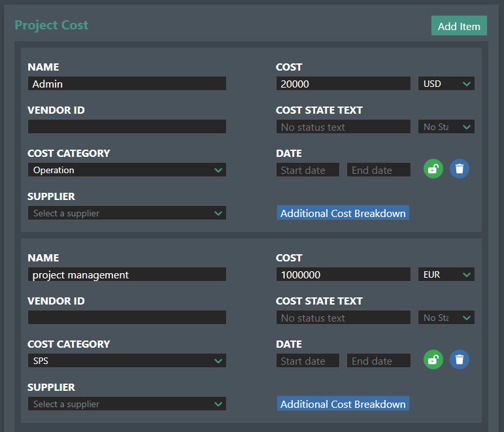This screenshot has height=432, width=504.
Task: Click the cost field showing 1000000
Action: 343,274
